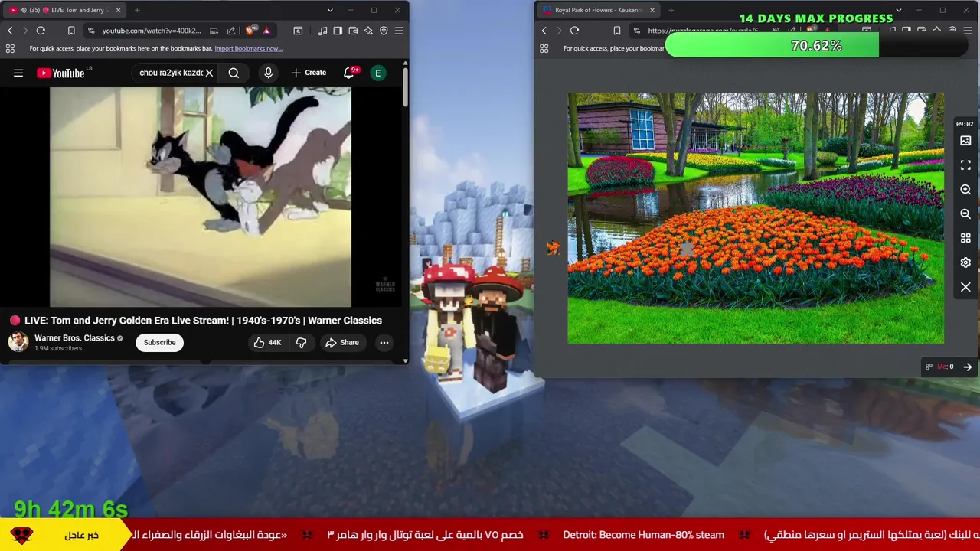Open Leo AI sparkle icon

point(368,31)
